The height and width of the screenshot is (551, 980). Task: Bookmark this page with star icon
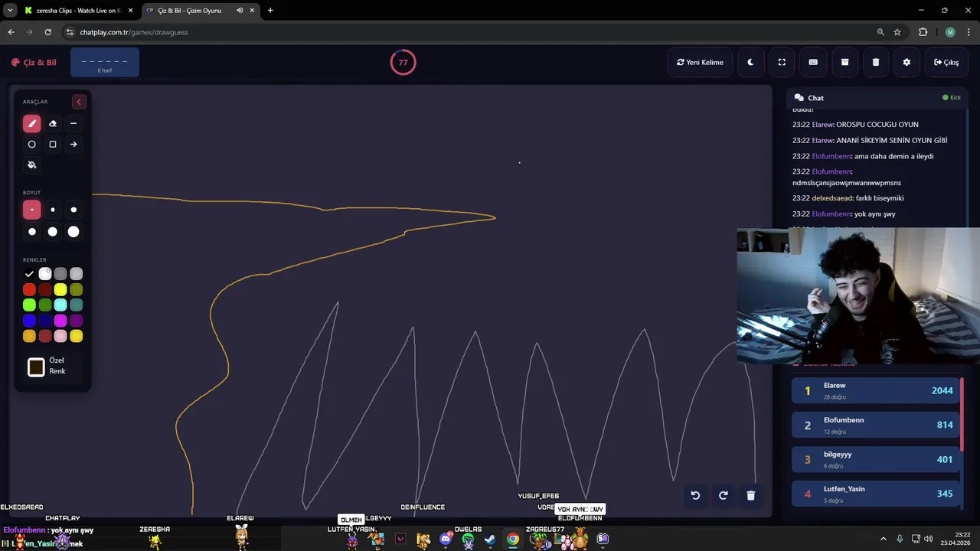(x=897, y=32)
